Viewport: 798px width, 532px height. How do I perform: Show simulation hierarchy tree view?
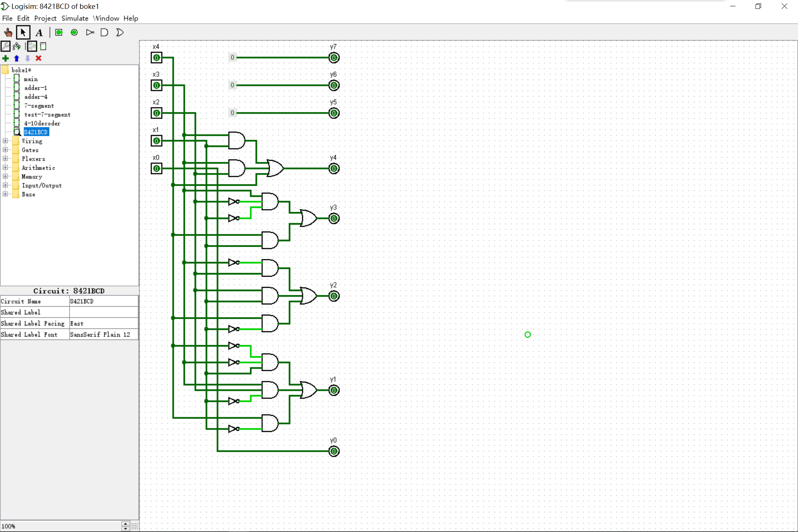17,46
